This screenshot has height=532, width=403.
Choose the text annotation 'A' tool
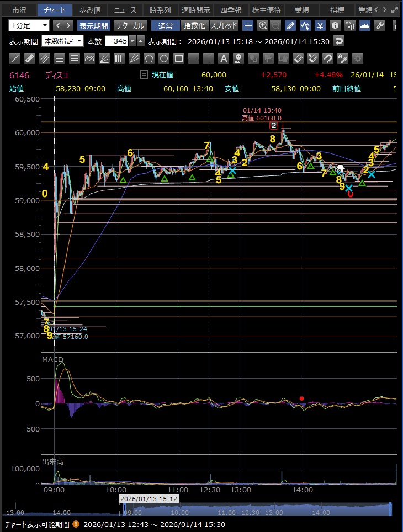pos(224,58)
